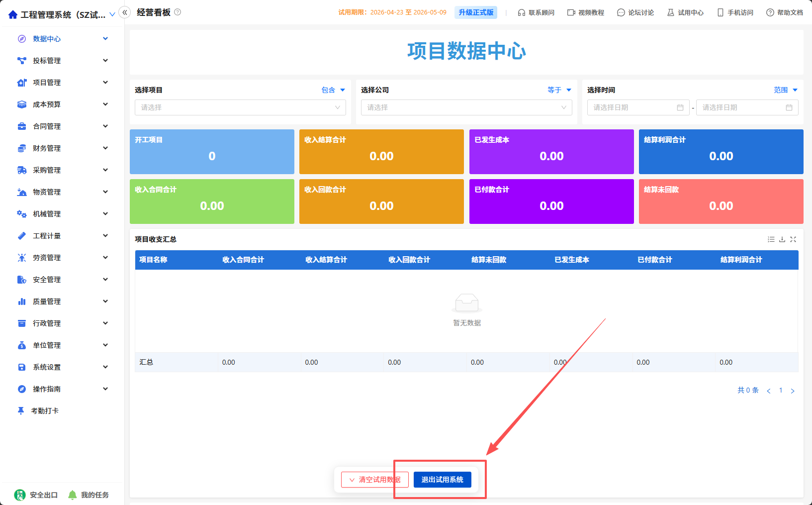Collapse sidebar with double-chevron icon
This screenshot has width=812, height=505.
tap(125, 12)
